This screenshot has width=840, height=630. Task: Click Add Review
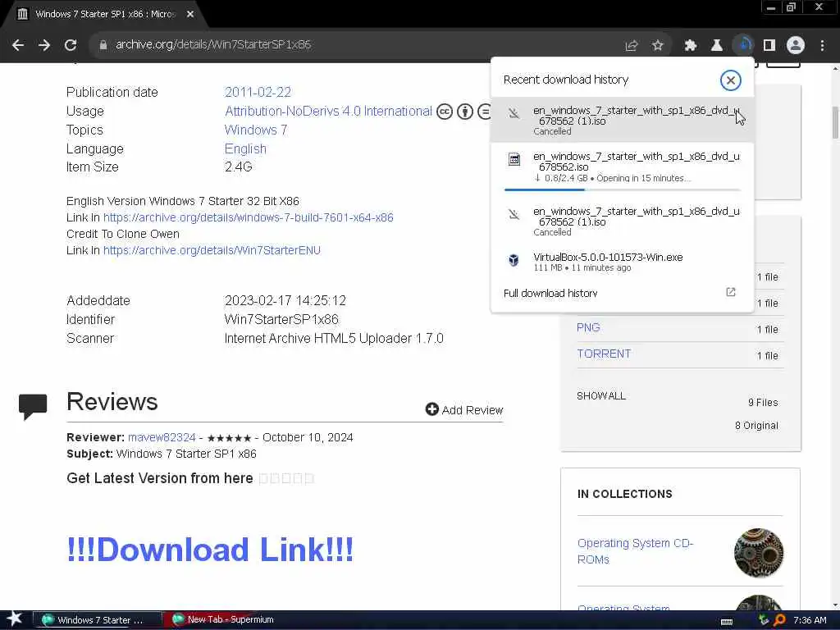click(464, 410)
